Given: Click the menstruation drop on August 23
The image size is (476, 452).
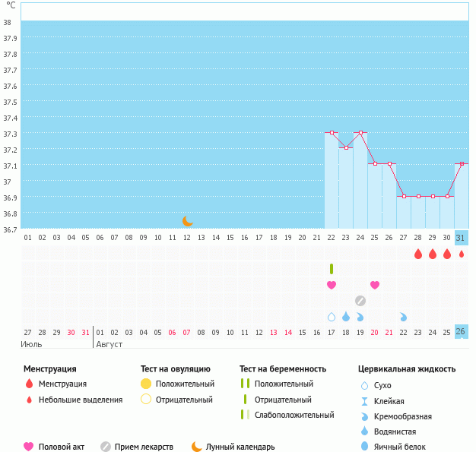Looking at the screenshot, I should point(418,254).
